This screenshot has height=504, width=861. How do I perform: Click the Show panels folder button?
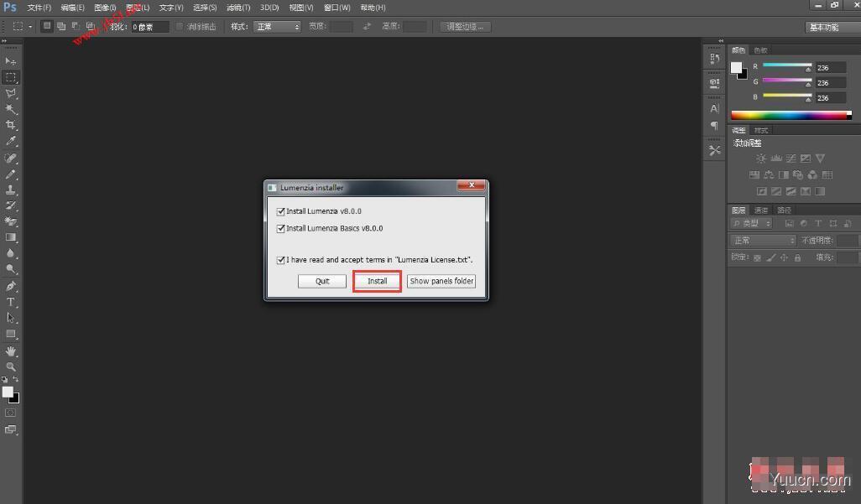pyautogui.click(x=441, y=281)
